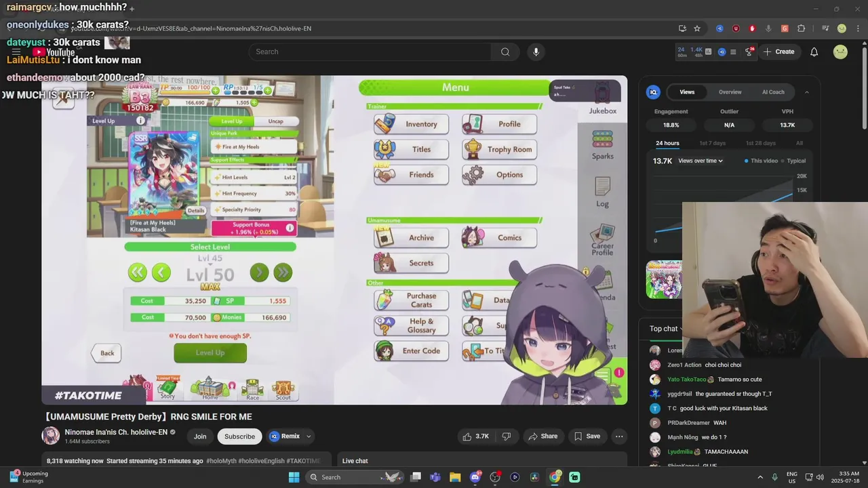Click the Chrome icon in the taskbar
Viewport: 868px width, 488px height.
pyautogui.click(x=555, y=477)
